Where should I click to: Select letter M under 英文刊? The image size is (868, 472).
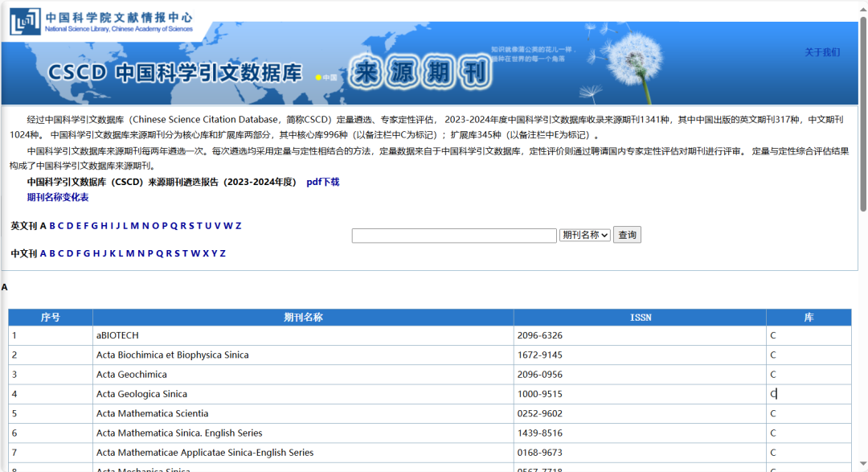(134, 226)
